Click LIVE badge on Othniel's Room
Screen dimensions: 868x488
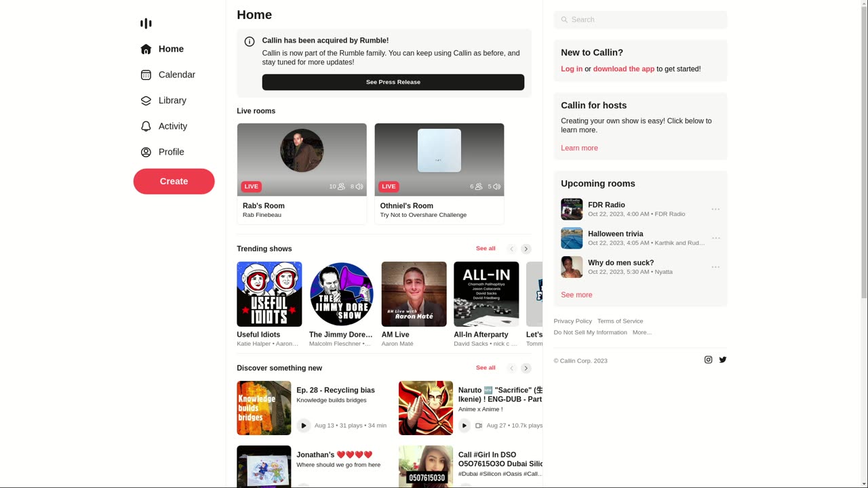click(x=389, y=186)
